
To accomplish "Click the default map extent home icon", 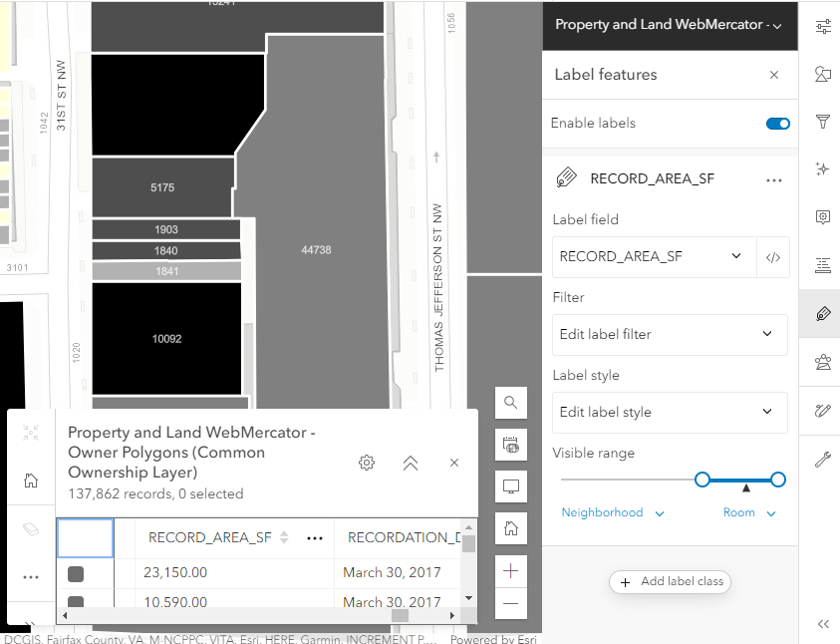I will [510, 528].
